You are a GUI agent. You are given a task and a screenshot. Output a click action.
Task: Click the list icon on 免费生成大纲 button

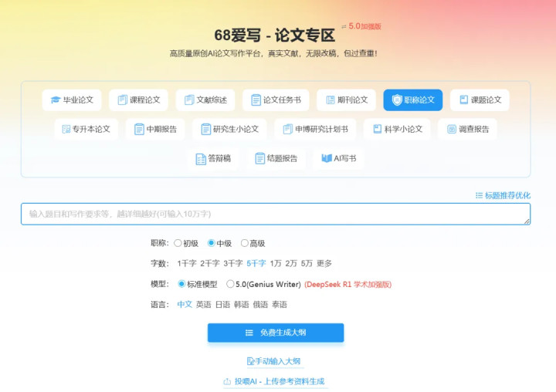point(249,333)
